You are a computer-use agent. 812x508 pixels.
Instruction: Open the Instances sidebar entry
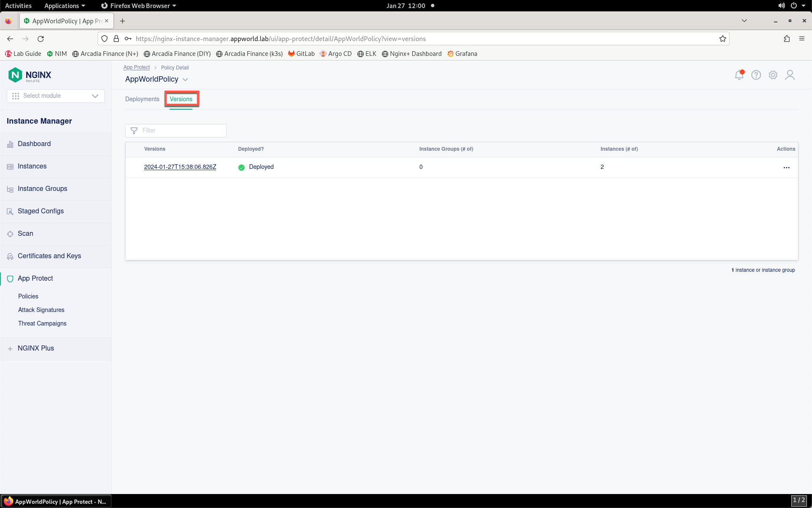(x=55, y=167)
